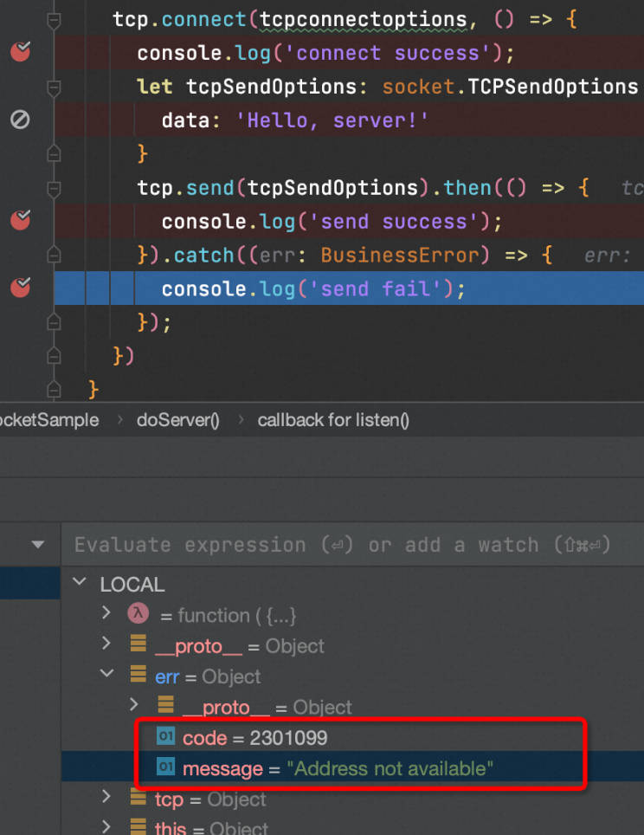Click the object icon next to err
Viewport: 644px width, 835px height.
coord(138,675)
